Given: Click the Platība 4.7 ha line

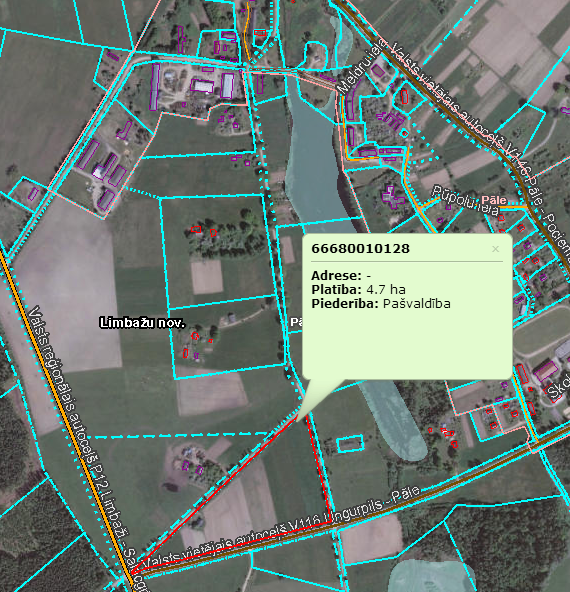Looking at the screenshot, I should pos(358,290).
